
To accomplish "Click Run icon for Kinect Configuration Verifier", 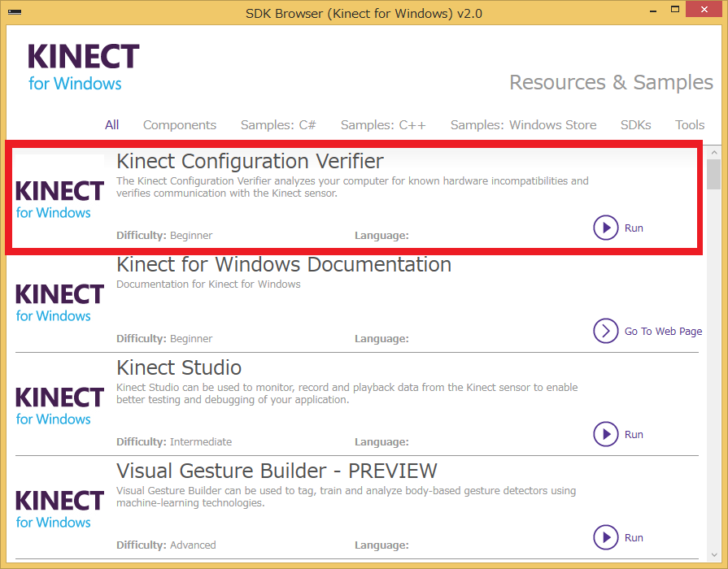I will (x=606, y=228).
